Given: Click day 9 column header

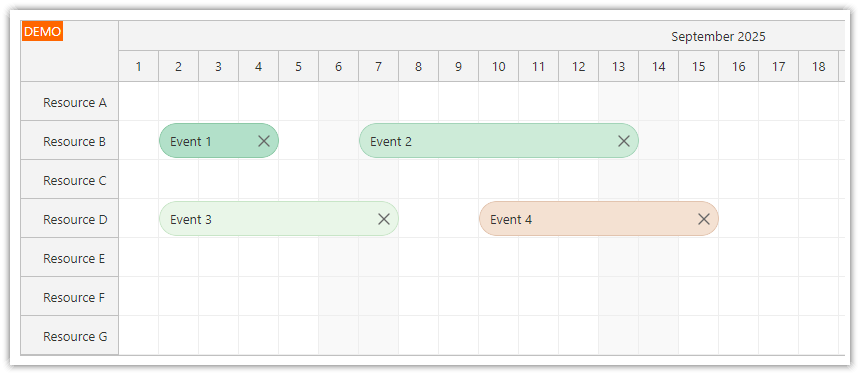Looking at the screenshot, I should (459, 66).
